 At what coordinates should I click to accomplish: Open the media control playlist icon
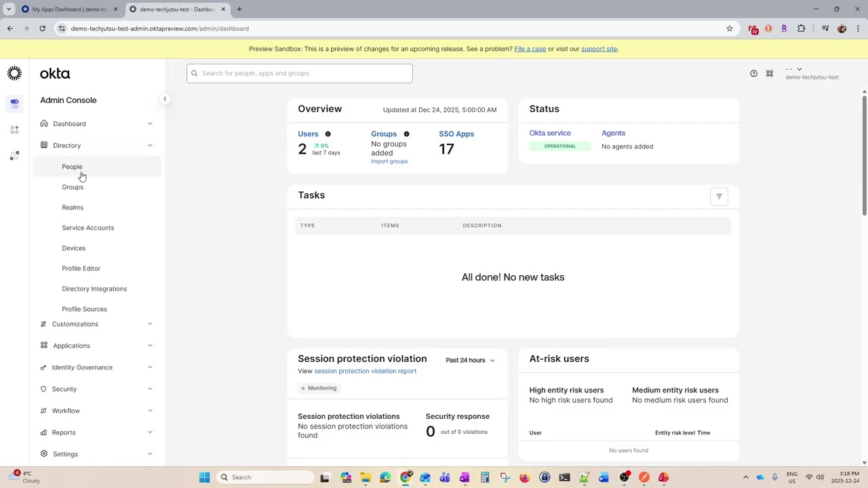pos(825,28)
